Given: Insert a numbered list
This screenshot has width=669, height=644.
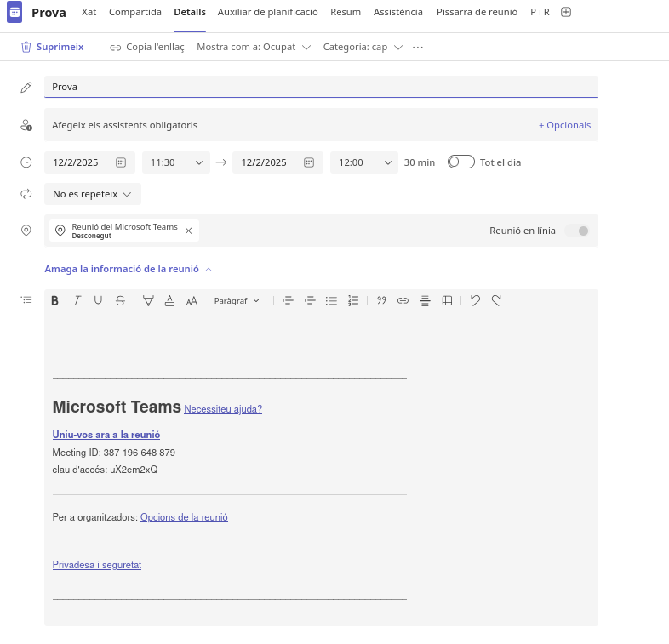Looking at the screenshot, I should [353, 301].
